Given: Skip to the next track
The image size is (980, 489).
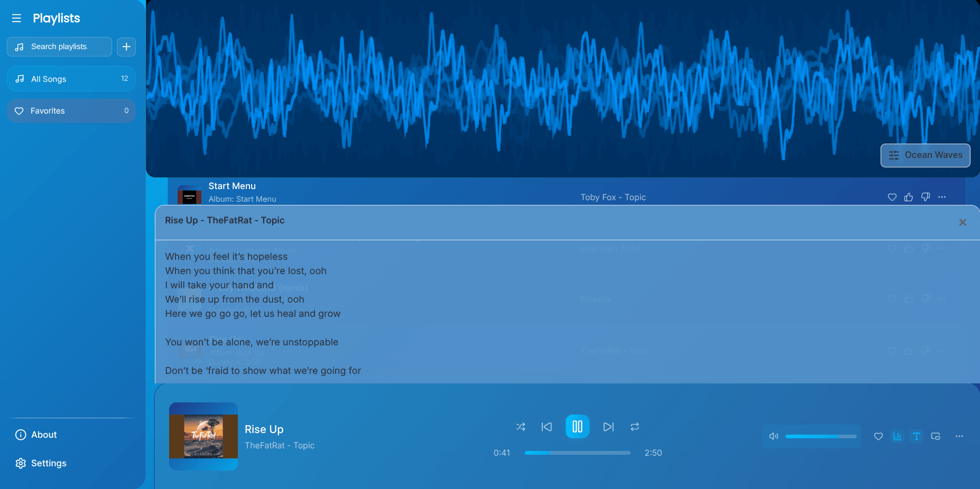Looking at the screenshot, I should coord(608,427).
